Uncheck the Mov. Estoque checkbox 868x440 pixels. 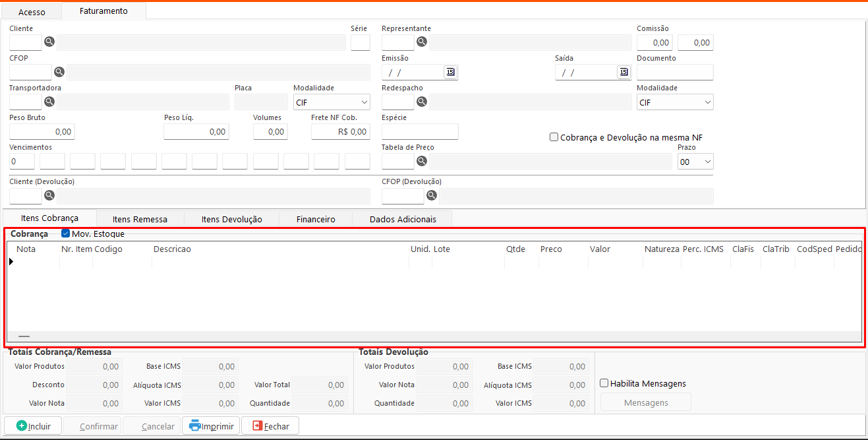pos(65,234)
